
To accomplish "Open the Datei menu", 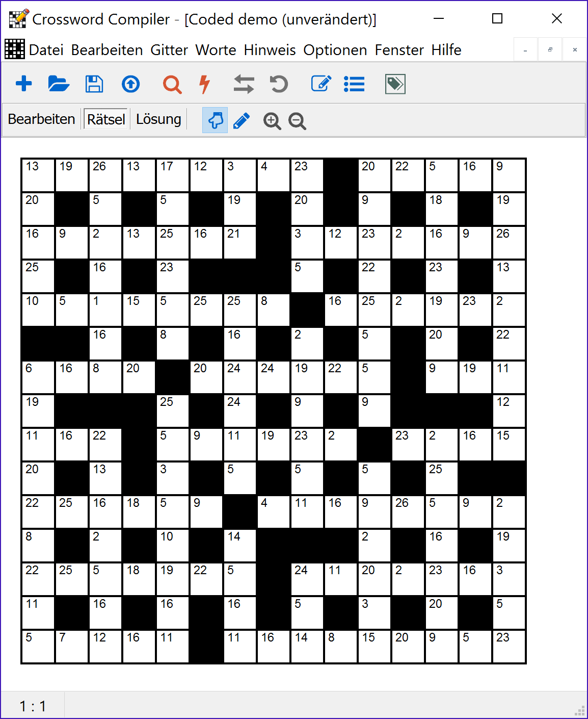I will pyautogui.click(x=47, y=49).
